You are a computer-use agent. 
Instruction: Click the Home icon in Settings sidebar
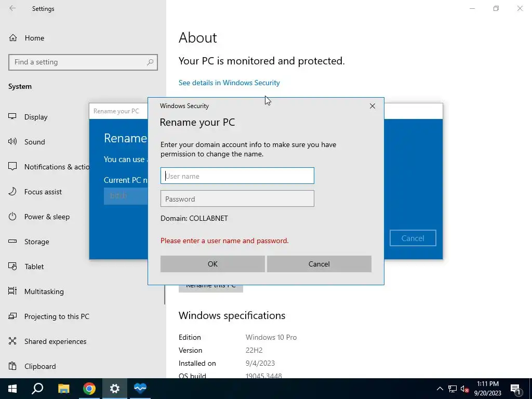(13, 38)
